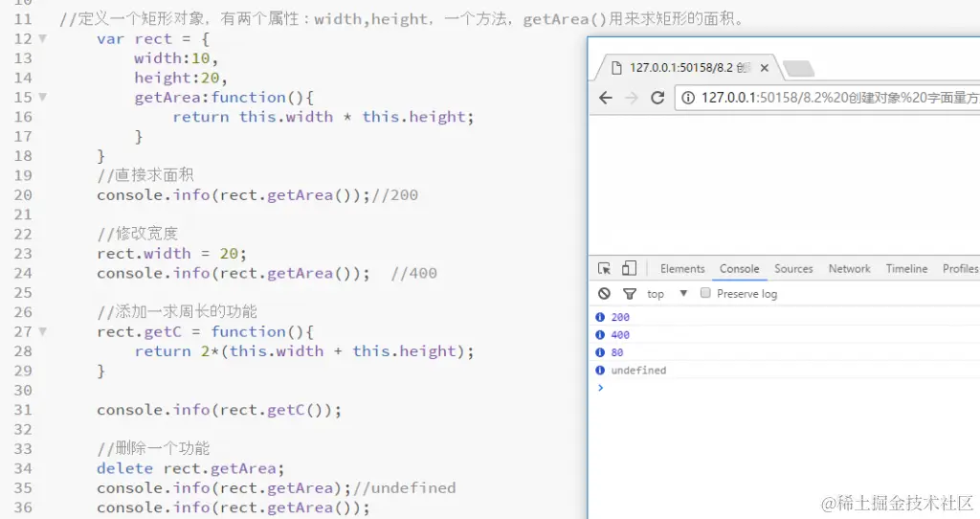
Task: Click the console output 80
Action: click(617, 352)
